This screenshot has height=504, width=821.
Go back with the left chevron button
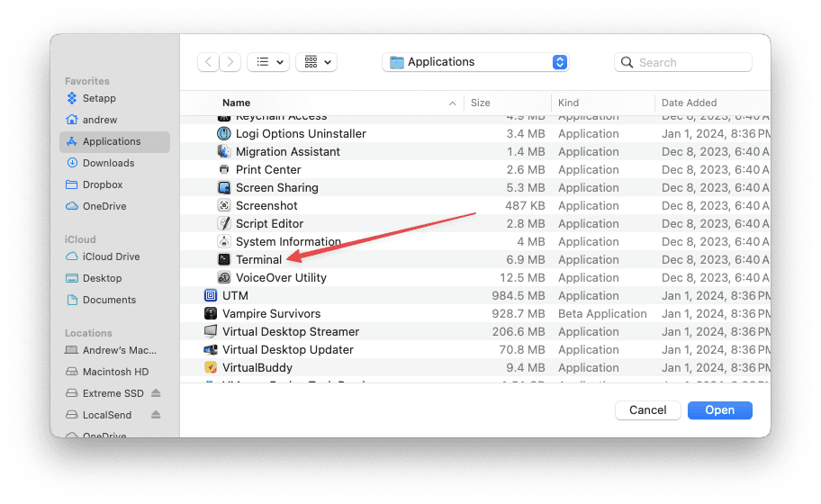[208, 62]
